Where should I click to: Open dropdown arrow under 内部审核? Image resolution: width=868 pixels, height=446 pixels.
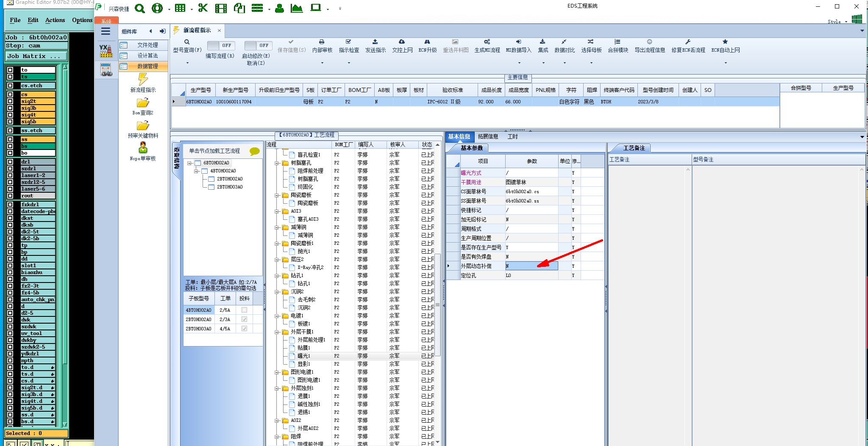click(322, 63)
